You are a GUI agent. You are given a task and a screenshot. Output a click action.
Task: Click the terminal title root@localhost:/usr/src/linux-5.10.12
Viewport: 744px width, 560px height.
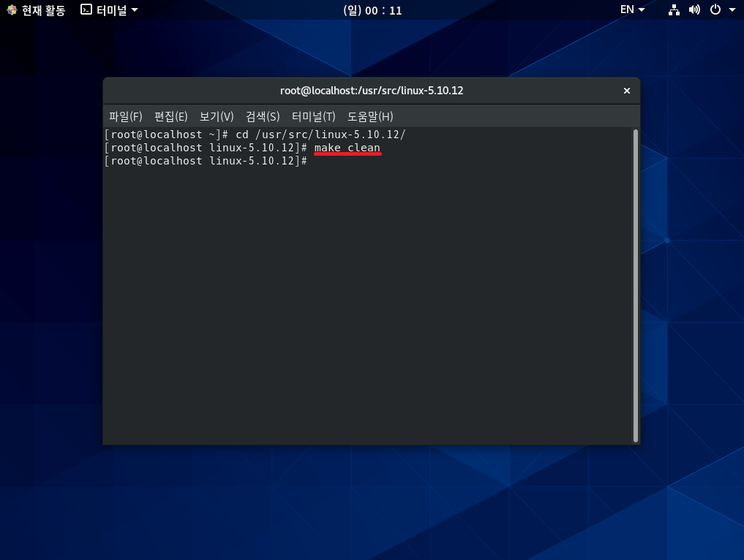pos(372,91)
